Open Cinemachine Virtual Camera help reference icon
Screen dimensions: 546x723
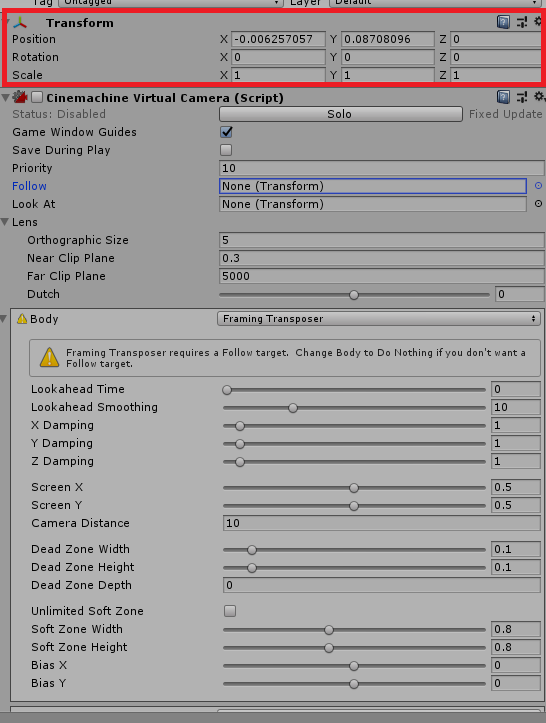point(503,97)
